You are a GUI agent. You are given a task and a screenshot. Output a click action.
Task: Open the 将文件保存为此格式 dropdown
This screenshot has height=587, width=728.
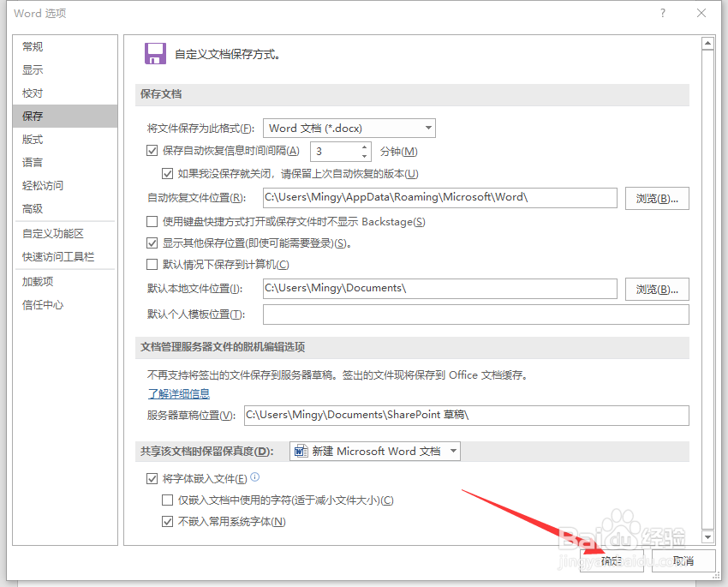pos(349,129)
